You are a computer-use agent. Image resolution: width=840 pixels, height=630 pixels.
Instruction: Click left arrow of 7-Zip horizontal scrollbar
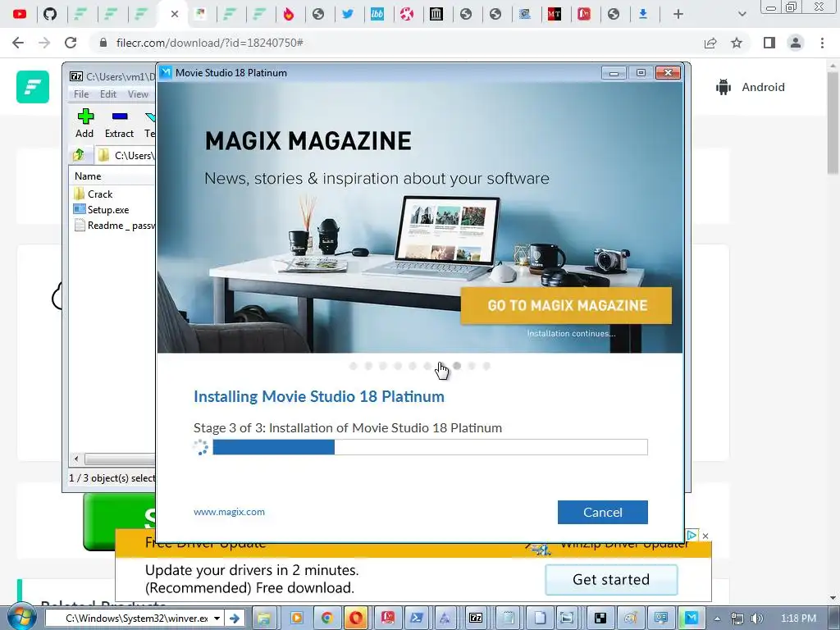click(76, 459)
